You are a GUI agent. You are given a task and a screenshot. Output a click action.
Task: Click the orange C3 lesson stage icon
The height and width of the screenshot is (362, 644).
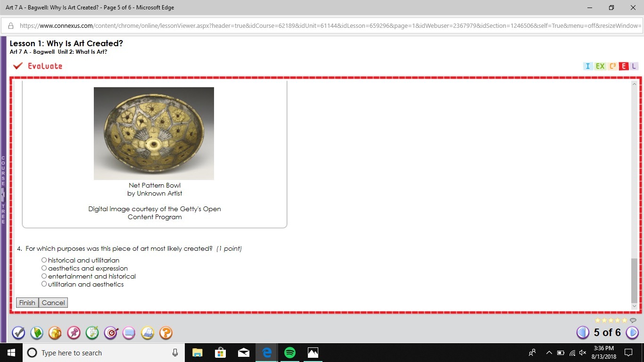tap(612, 66)
